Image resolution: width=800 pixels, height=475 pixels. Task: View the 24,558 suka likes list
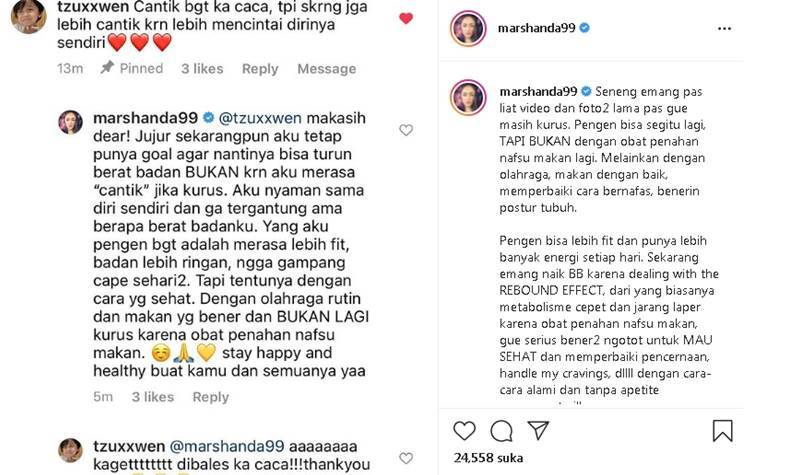click(x=488, y=458)
